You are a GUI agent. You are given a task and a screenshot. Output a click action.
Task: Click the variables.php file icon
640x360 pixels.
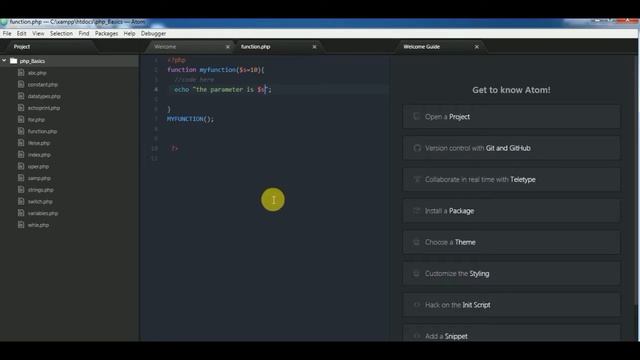pyautogui.click(x=21, y=213)
